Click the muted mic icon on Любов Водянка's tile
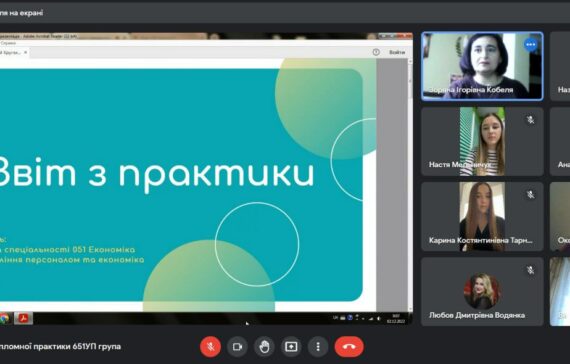The width and height of the screenshot is (570, 364). 531,270
